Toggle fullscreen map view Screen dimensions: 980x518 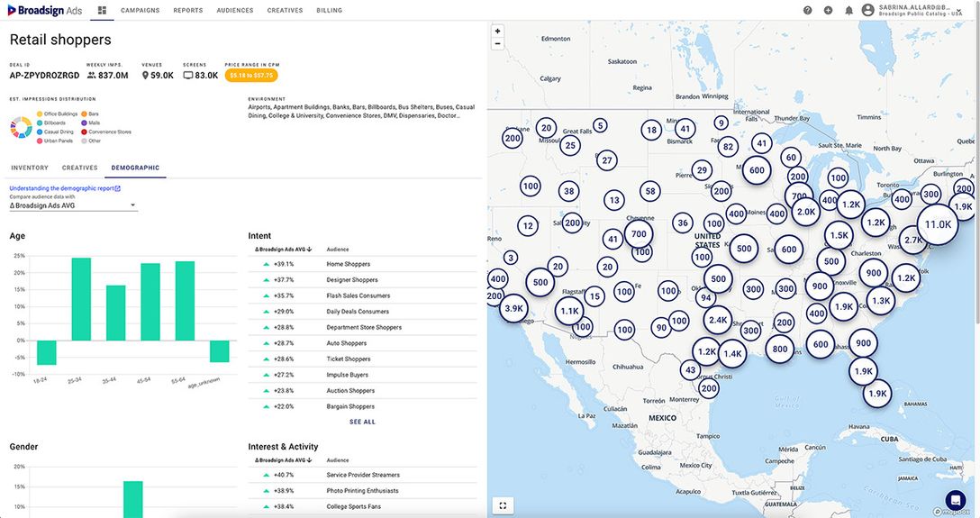503,505
